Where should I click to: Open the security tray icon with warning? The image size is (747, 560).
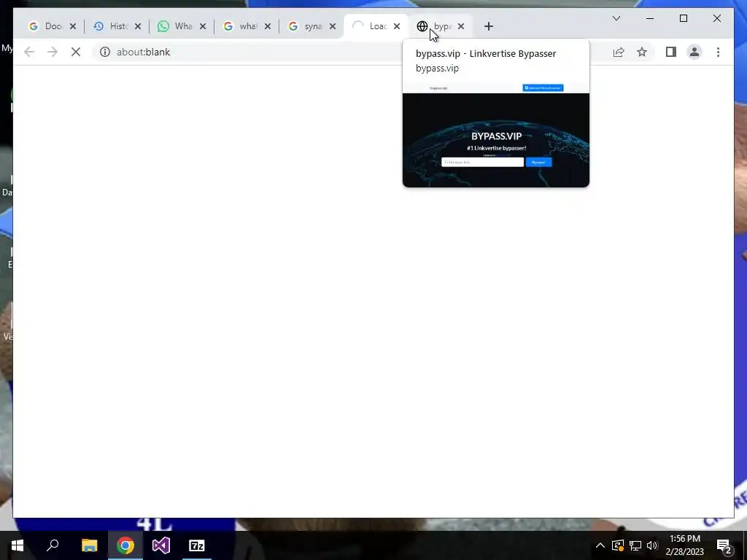[x=617, y=545]
